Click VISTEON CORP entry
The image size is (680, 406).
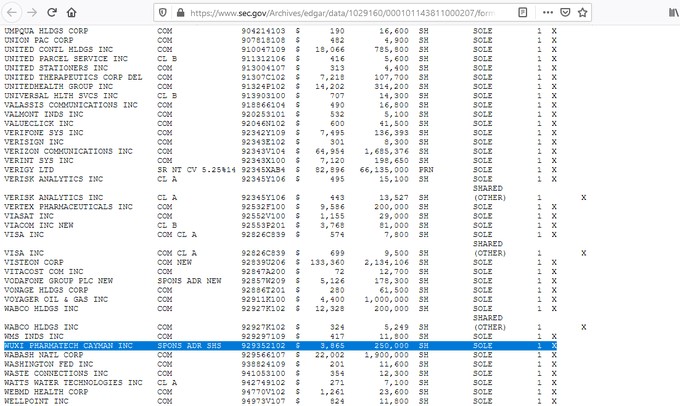click(x=33, y=262)
